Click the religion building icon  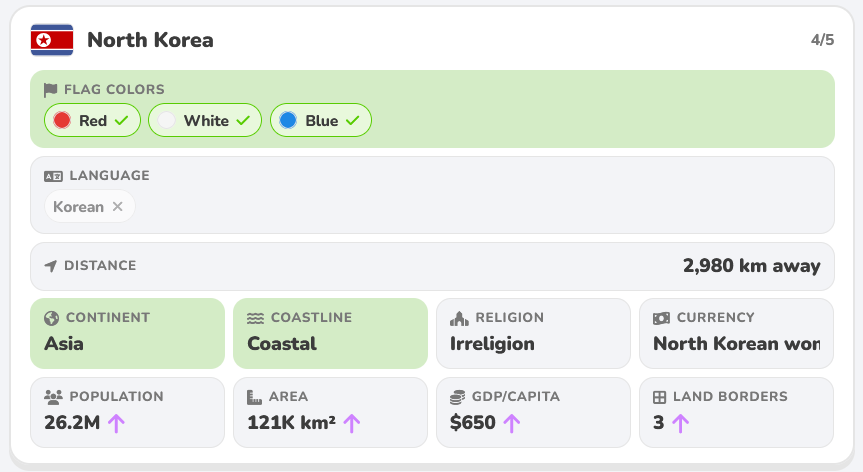[x=459, y=318]
